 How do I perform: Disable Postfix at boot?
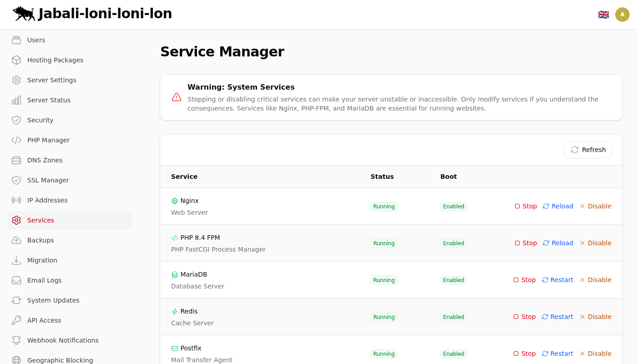click(x=595, y=354)
